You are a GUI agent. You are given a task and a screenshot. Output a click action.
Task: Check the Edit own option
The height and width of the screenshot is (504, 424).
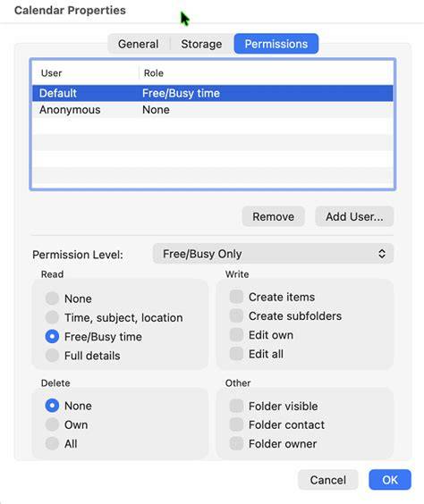(236, 334)
